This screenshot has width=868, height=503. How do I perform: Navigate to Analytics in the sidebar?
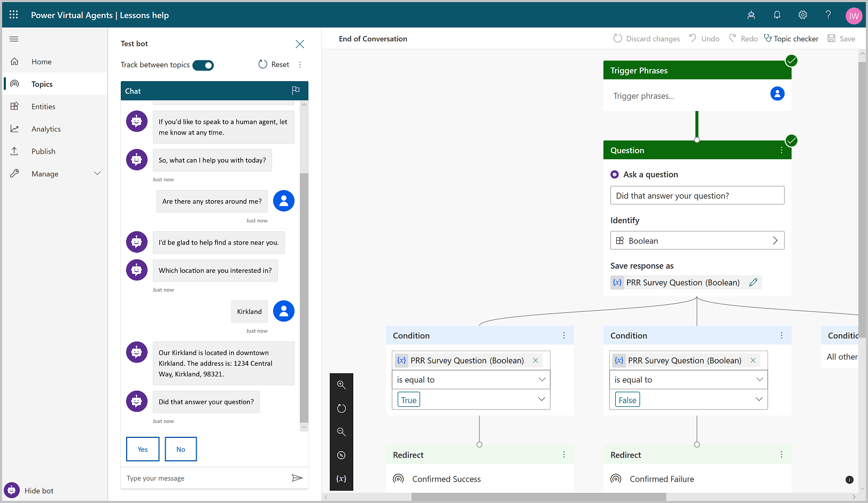46,129
